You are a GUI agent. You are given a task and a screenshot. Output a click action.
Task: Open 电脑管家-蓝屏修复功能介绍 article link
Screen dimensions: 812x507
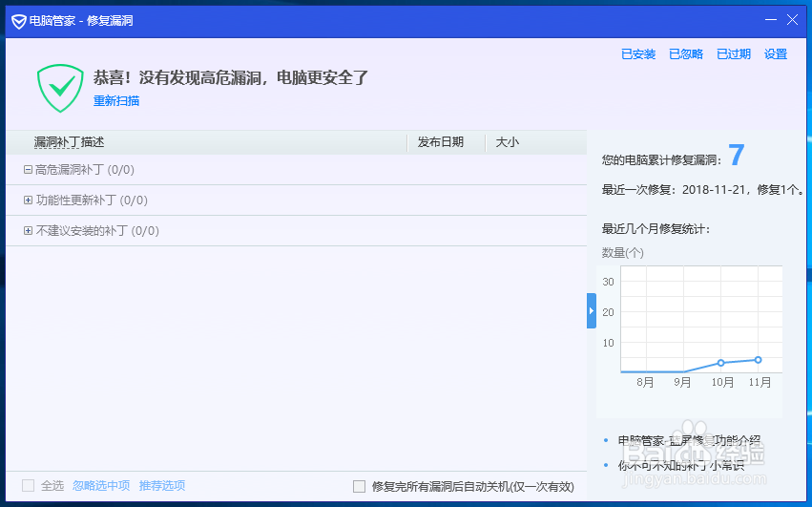[x=689, y=441]
